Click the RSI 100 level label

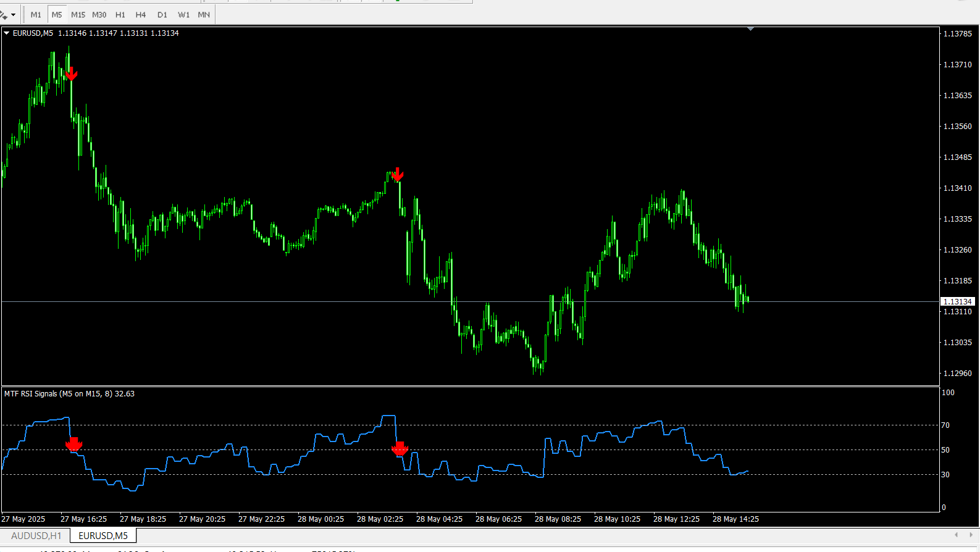[948, 393]
